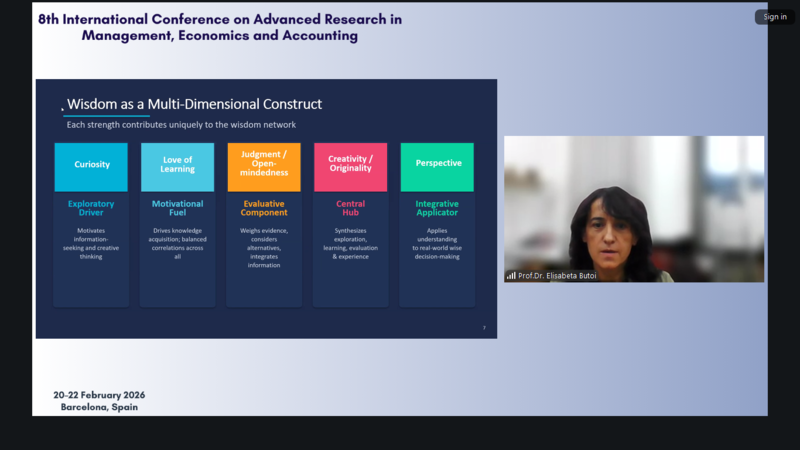800x450 pixels.
Task: Click the blue Curiosity box
Action: coord(92,165)
